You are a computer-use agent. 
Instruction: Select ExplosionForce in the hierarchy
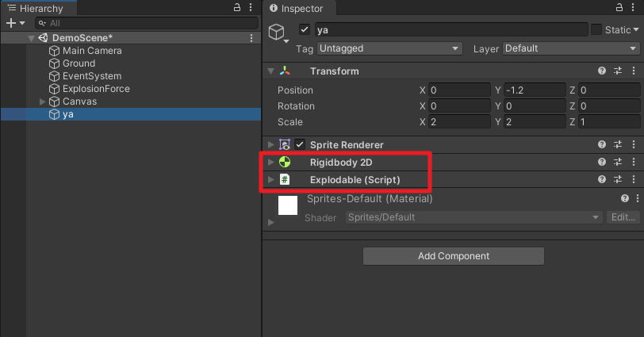point(96,89)
